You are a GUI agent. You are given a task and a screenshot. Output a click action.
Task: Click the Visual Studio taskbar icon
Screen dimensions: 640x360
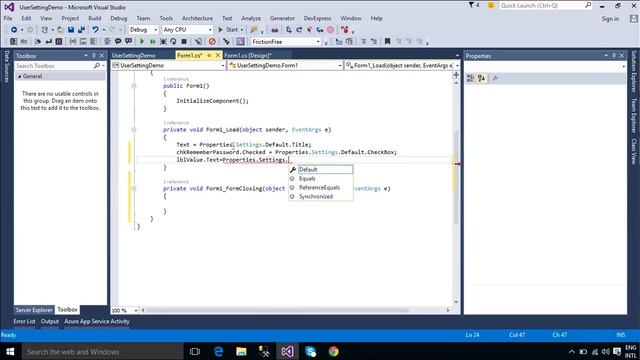point(287,351)
